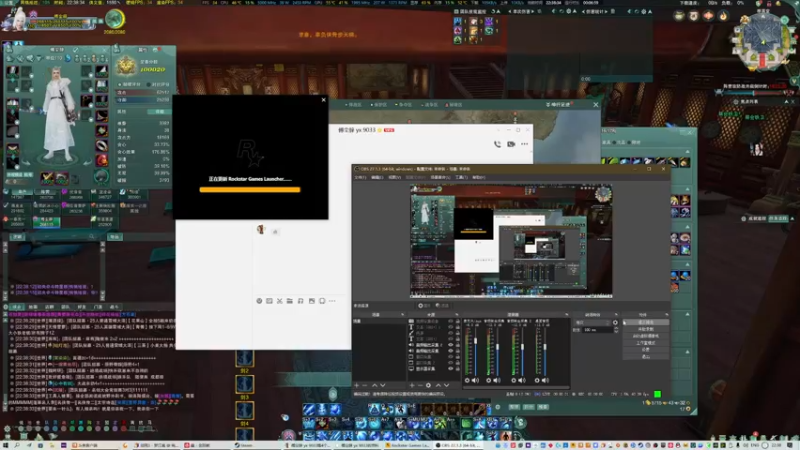Click 退出 to exit OBS
800x450 pixels.
(x=645, y=357)
